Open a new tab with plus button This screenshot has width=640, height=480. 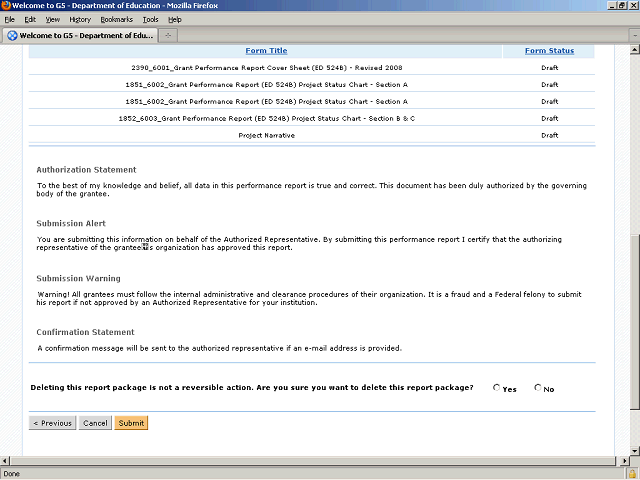(x=168, y=36)
